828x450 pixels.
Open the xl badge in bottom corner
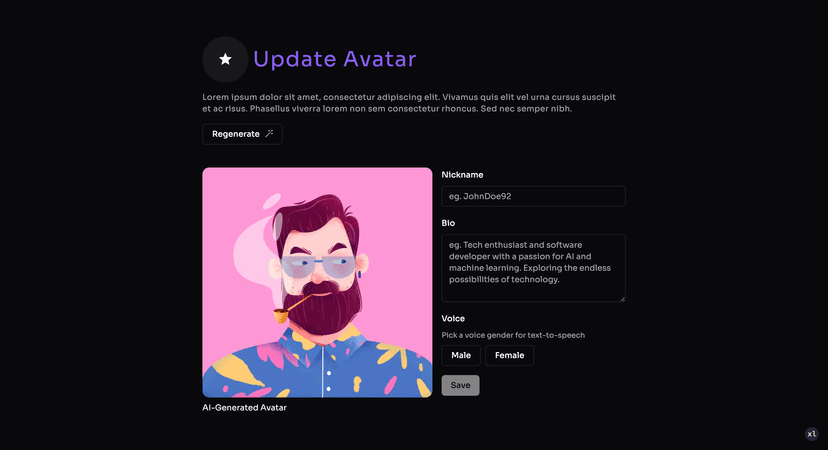click(812, 434)
